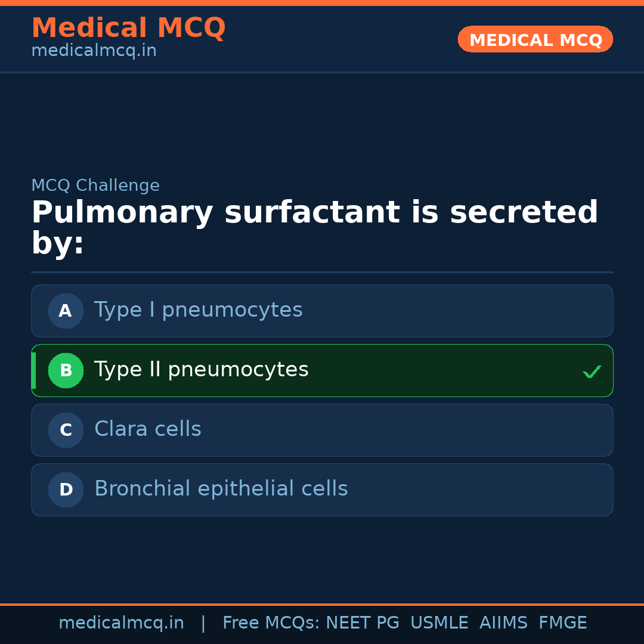
Task: Click the orange MEDICAL MCQ badge
Action: pos(535,39)
